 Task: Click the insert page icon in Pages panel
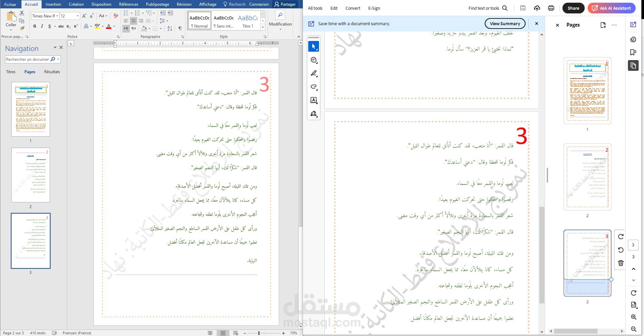[603, 25]
